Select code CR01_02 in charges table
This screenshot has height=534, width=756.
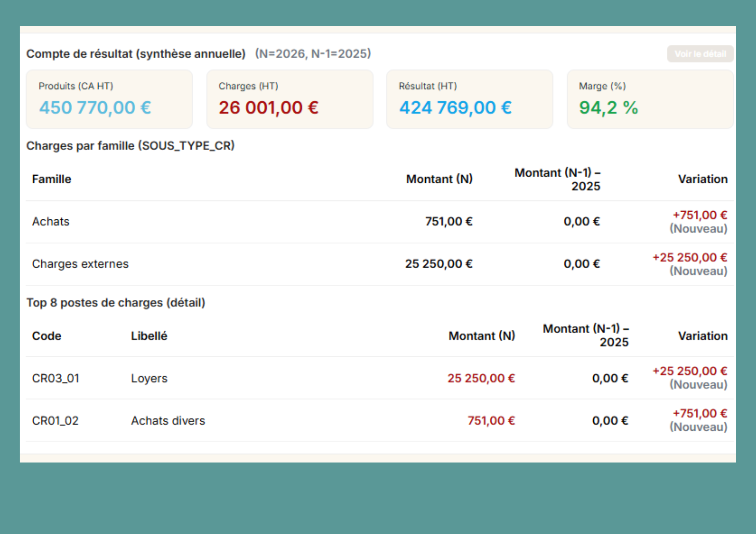click(x=55, y=421)
